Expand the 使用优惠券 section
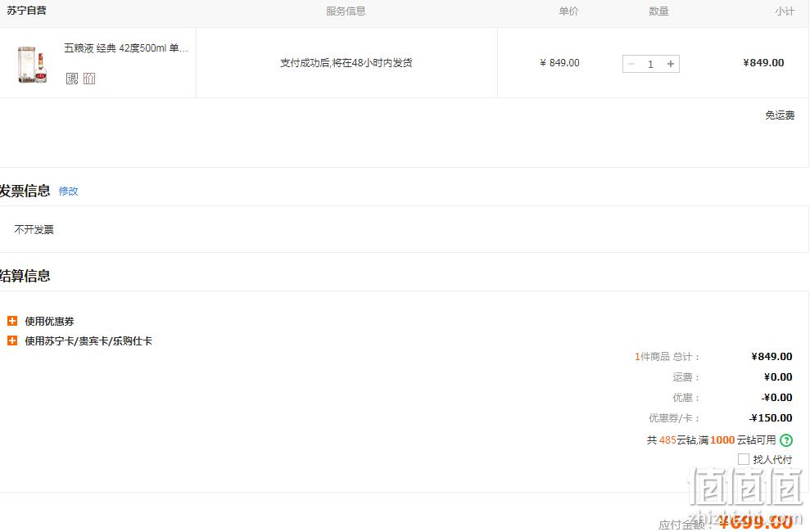Viewport: 810px width, 532px height. pyautogui.click(x=12, y=321)
